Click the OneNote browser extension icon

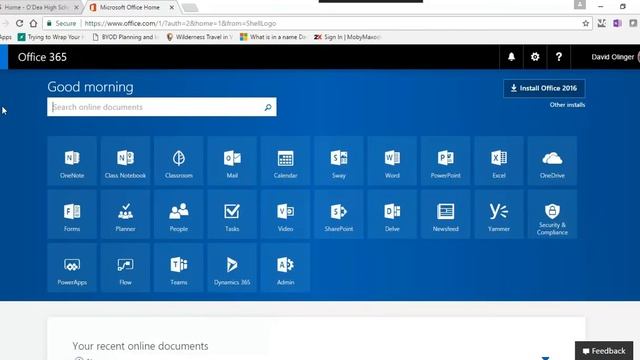tap(617, 23)
